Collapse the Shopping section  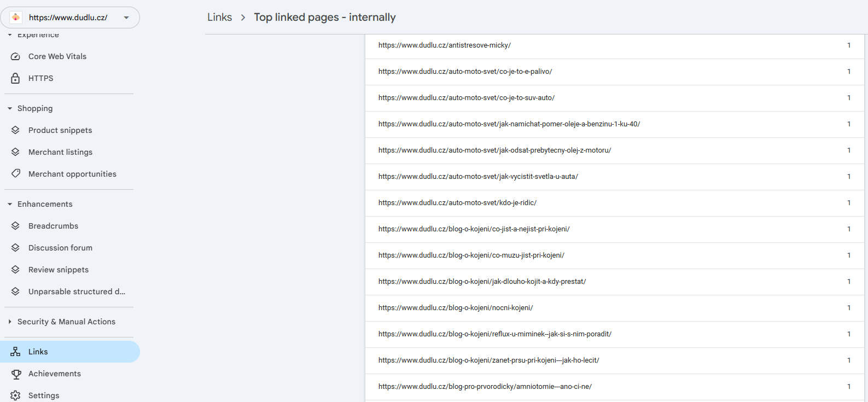(x=10, y=108)
